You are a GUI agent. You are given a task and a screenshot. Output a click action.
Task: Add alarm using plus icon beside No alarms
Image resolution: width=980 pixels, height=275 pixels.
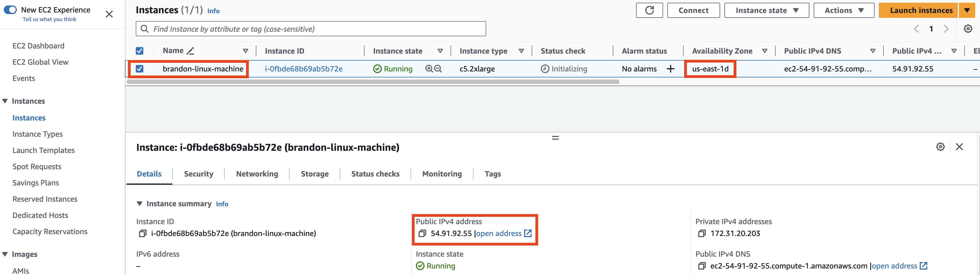(x=670, y=68)
